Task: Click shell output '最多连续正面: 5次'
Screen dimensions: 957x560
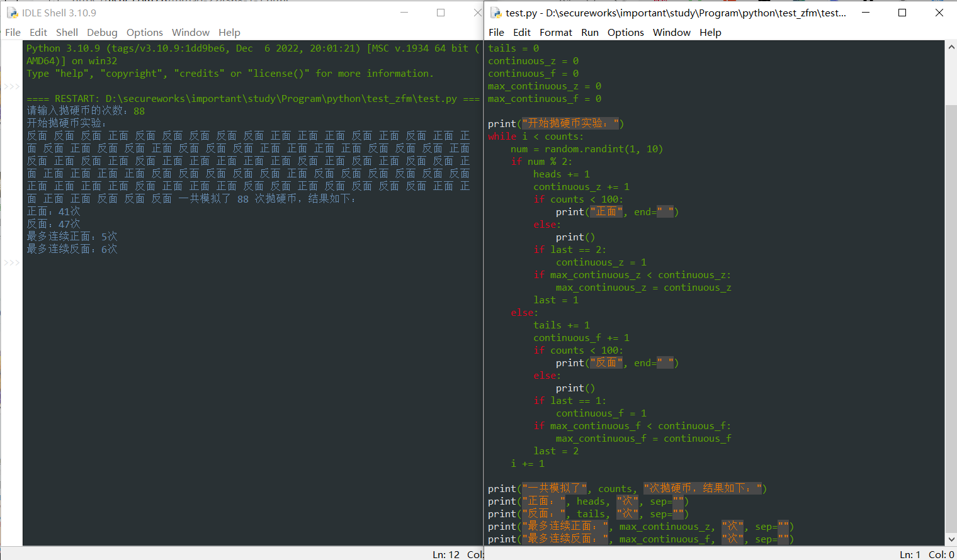Action: (72, 237)
